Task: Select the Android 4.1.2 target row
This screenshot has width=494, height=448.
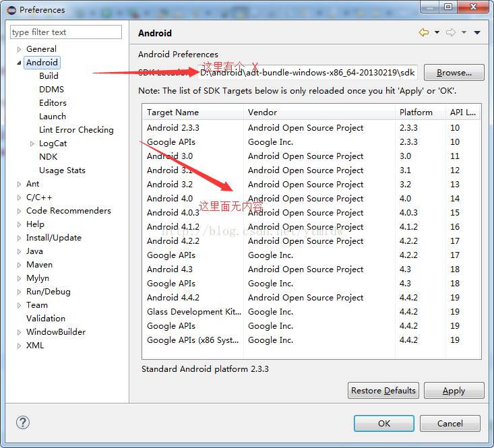Action: 311,227
